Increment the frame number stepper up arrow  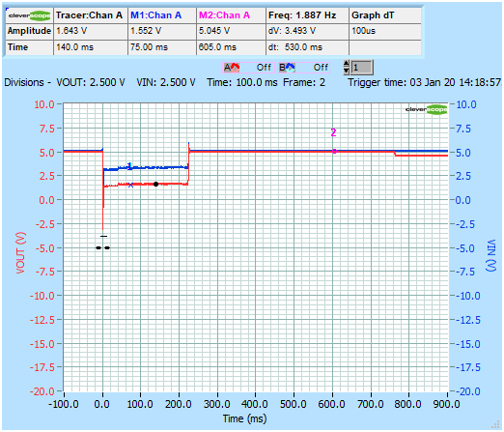click(x=347, y=64)
